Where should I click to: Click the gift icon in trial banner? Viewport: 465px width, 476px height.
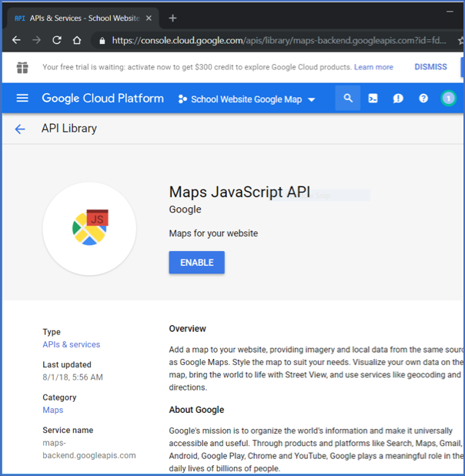[22, 68]
